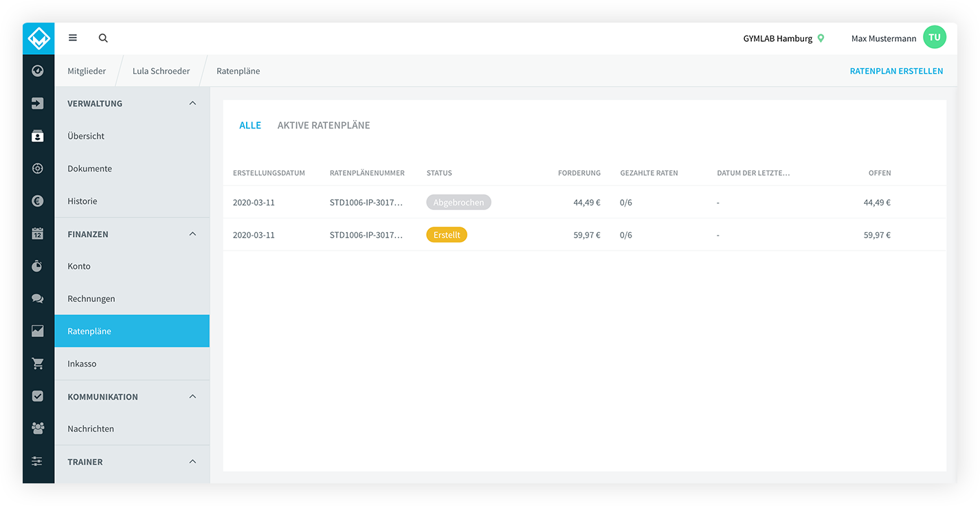This screenshot has height=506, width=980.
Task: Open the shopping cart sidebar icon
Action: pyautogui.click(x=38, y=364)
